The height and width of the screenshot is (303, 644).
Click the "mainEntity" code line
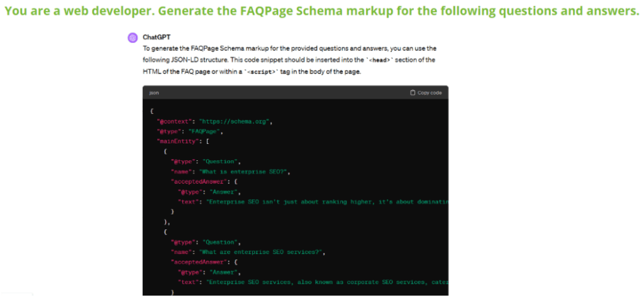point(183,141)
